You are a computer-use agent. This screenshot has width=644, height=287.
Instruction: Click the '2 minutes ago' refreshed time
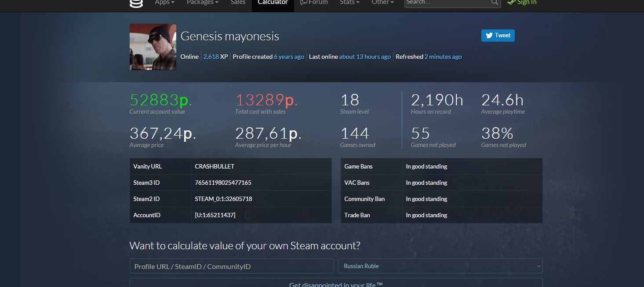point(443,57)
